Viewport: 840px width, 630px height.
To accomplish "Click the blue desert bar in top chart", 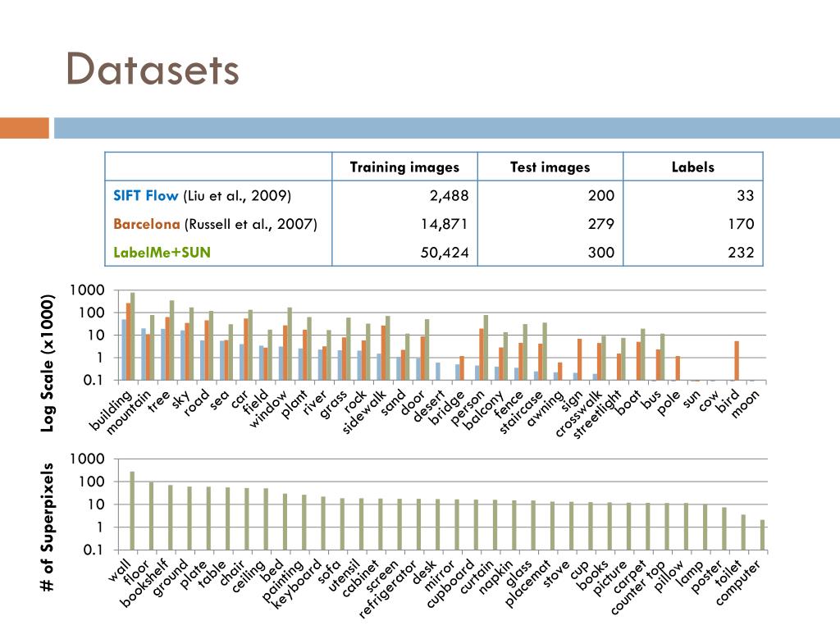I will pyautogui.click(x=438, y=372).
